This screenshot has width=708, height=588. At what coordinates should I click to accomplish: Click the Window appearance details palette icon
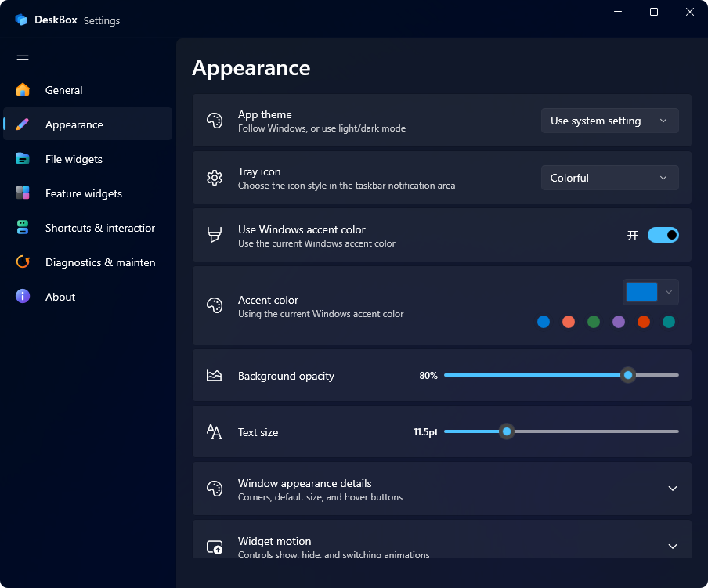215,489
